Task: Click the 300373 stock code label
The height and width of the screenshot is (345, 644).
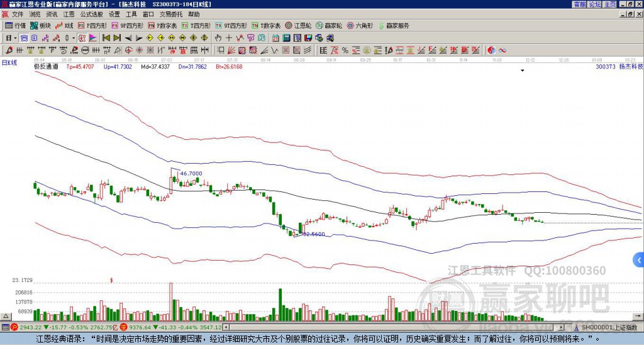Action: (x=606, y=66)
